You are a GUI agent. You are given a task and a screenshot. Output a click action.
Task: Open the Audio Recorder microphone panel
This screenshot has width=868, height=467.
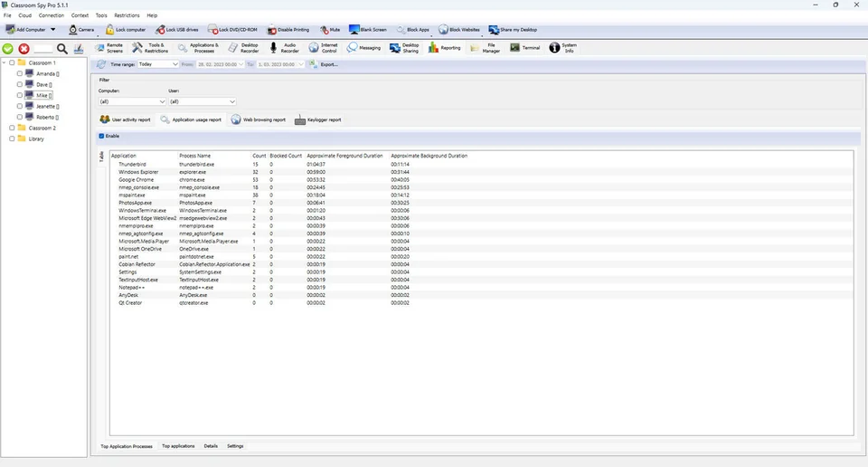point(285,48)
